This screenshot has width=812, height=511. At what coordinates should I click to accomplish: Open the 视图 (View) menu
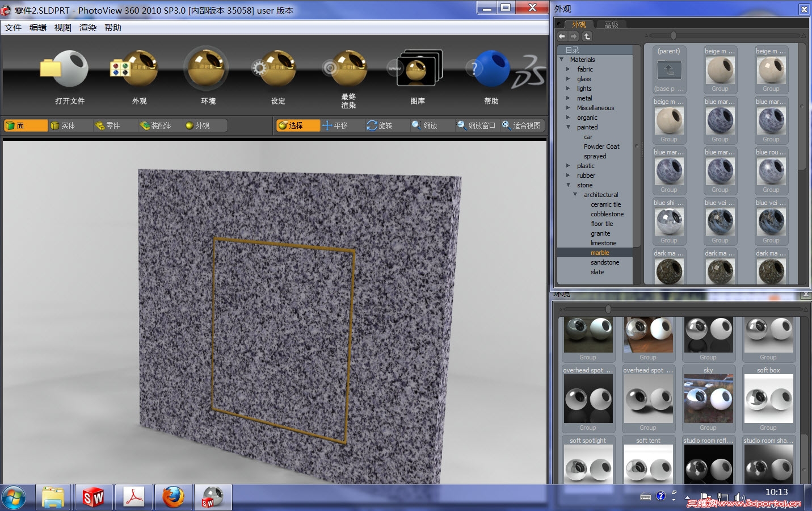pyautogui.click(x=63, y=28)
